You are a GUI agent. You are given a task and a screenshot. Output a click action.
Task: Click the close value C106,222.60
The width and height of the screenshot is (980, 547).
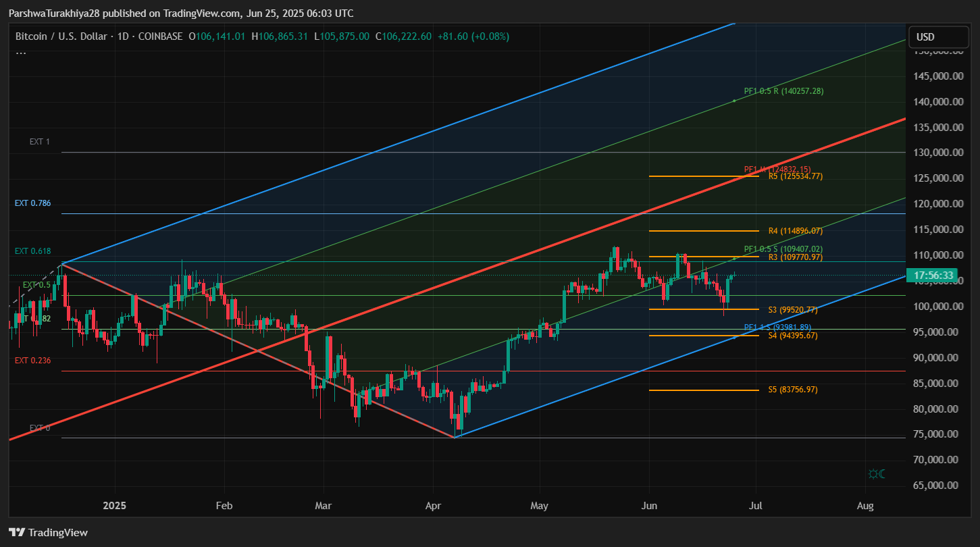point(403,36)
